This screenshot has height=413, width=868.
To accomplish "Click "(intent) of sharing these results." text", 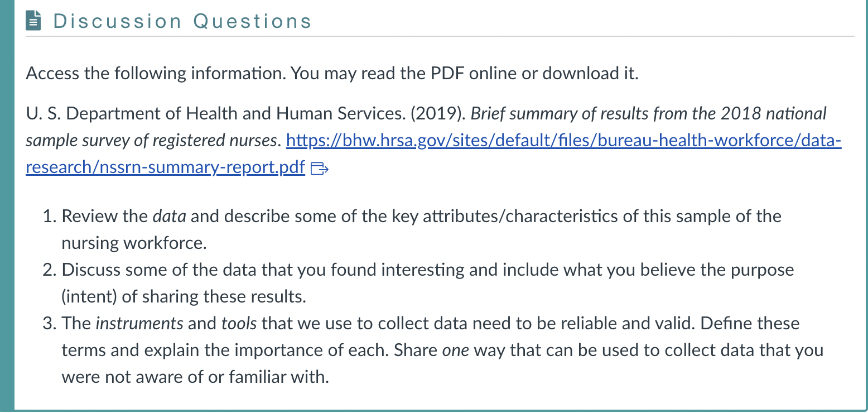I will tap(184, 296).
